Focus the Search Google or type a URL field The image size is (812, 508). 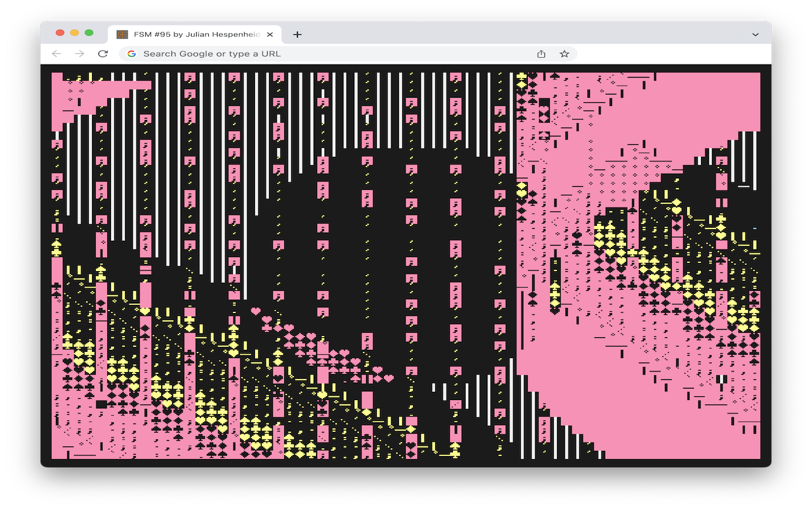click(348, 54)
